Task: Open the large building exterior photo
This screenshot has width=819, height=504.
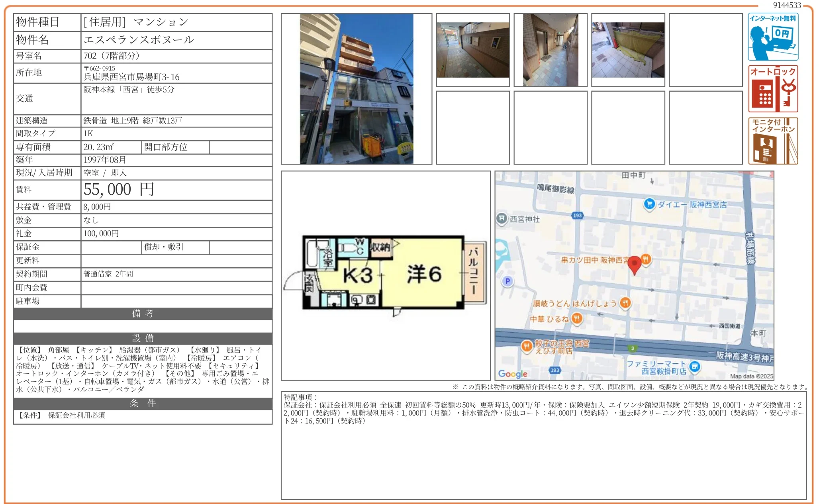Action: click(356, 89)
